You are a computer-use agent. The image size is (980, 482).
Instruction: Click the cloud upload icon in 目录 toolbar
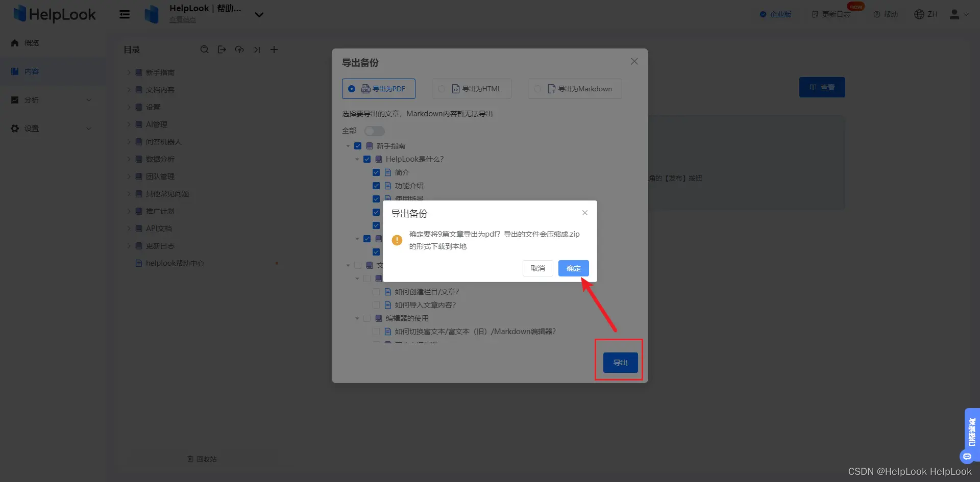pyautogui.click(x=239, y=49)
